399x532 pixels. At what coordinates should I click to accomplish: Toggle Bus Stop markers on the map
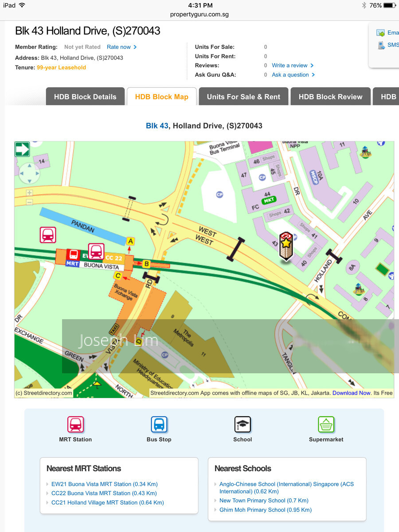click(159, 425)
